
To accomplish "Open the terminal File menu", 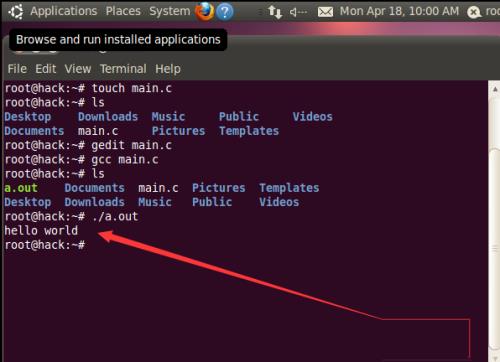I will pyautogui.click(x=17, y=69).
